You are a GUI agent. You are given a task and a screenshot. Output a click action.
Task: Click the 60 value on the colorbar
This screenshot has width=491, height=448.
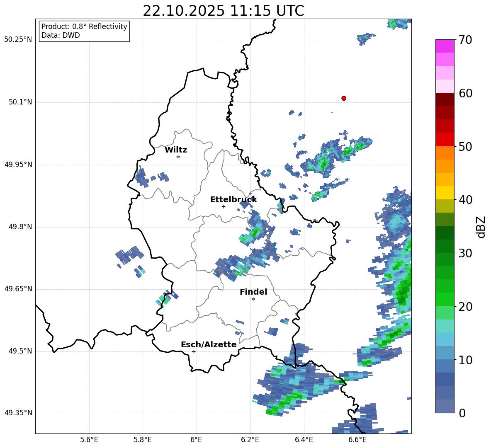465,93
